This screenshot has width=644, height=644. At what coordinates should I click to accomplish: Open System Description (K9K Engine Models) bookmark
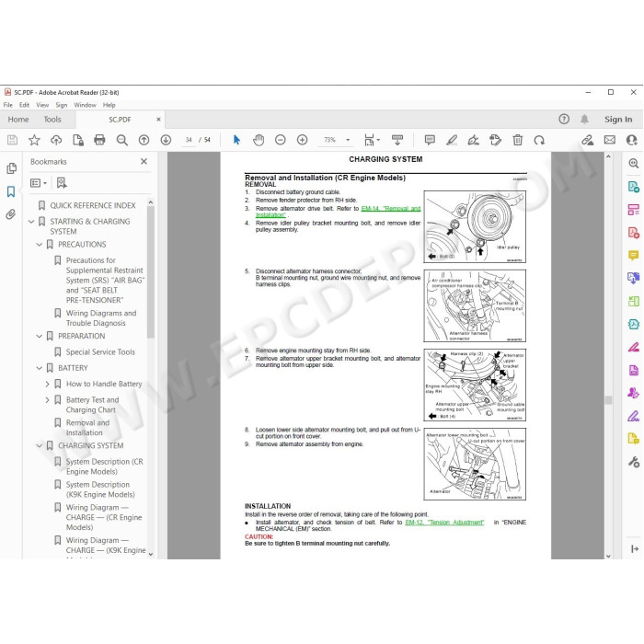(x=100, y=489)
